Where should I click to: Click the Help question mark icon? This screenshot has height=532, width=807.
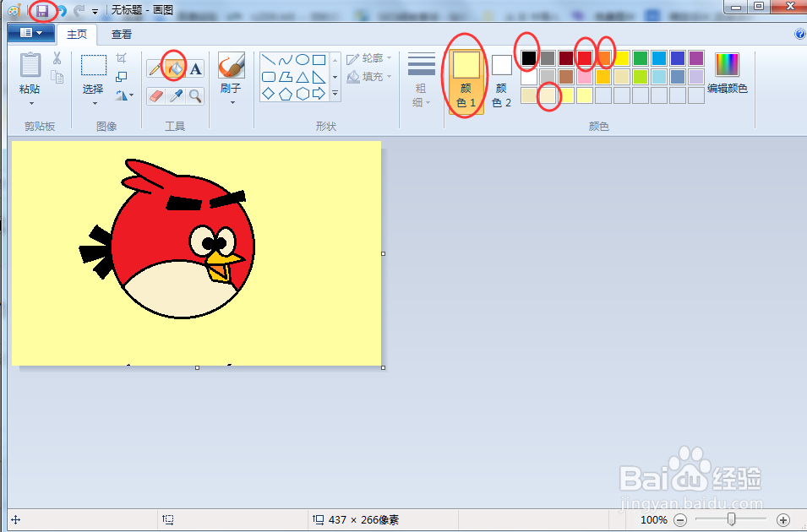(800, 34)
